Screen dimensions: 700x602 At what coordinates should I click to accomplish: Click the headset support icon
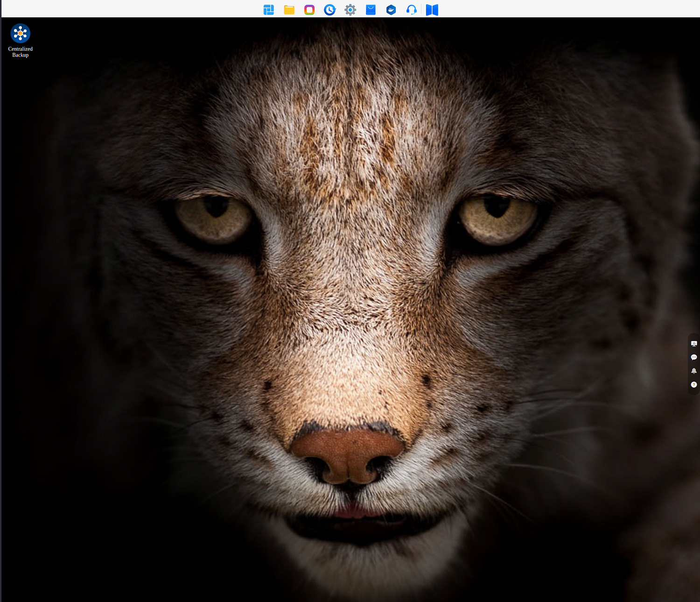412,10
